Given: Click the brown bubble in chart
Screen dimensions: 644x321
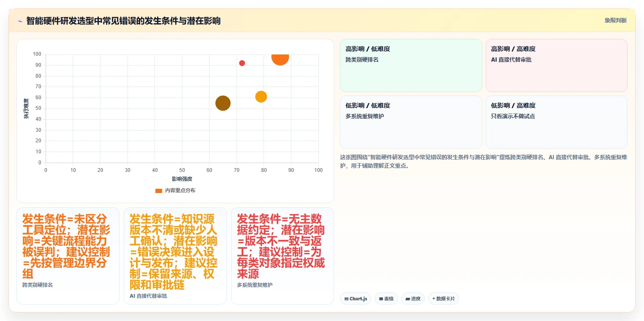Looking at the screenshot, I should [x=223, y=103].
